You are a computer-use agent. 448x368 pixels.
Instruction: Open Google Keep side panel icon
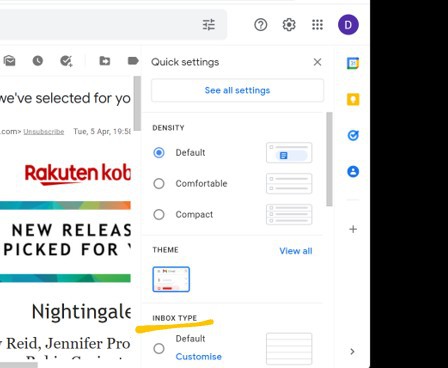click(x=353, y=99)
